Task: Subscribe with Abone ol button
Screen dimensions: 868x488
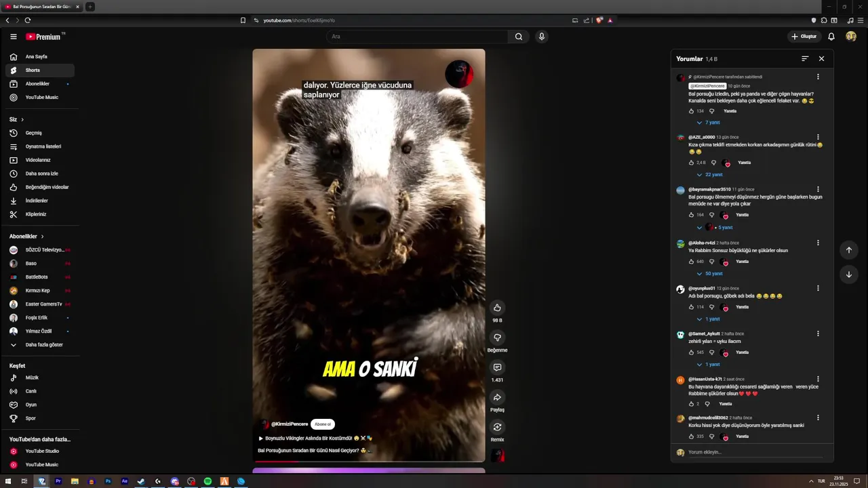Action: (x=323, y=424)
